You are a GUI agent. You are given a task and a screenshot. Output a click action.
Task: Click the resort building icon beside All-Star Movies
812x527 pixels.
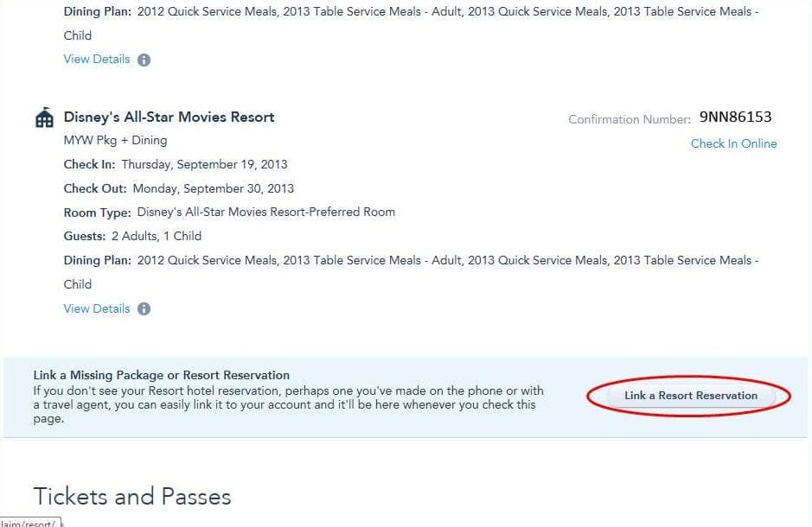coord(43,118)
